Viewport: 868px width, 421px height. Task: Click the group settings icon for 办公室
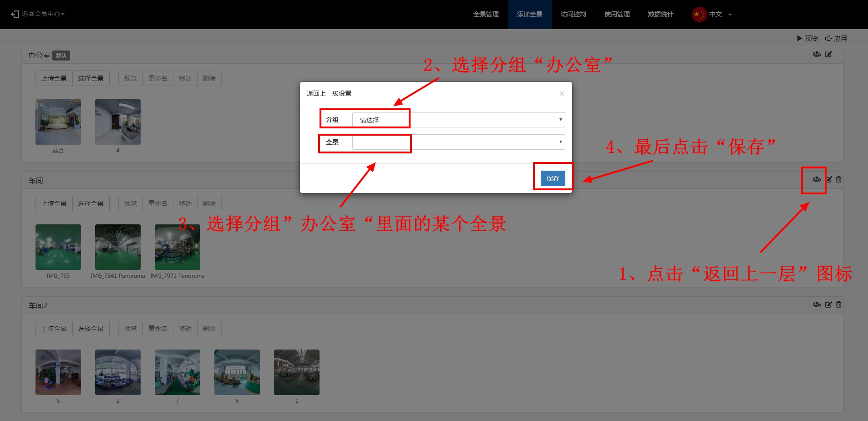(x=817, y=54)
